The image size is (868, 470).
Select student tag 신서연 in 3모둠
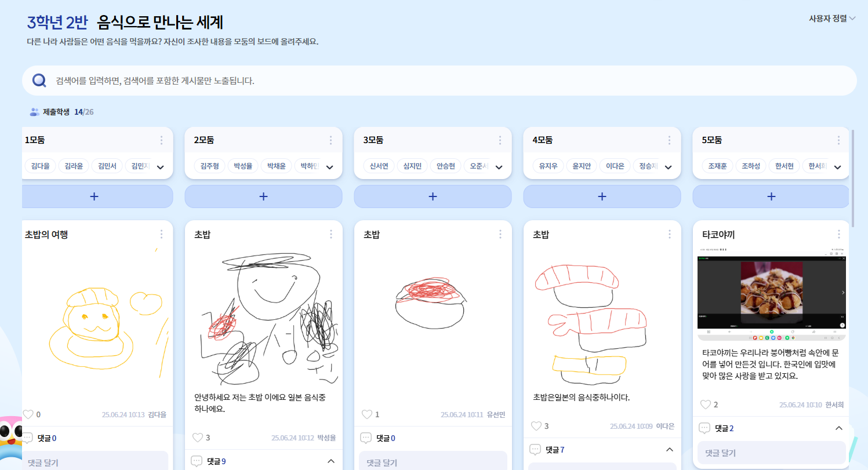click(x=379, y=166)
